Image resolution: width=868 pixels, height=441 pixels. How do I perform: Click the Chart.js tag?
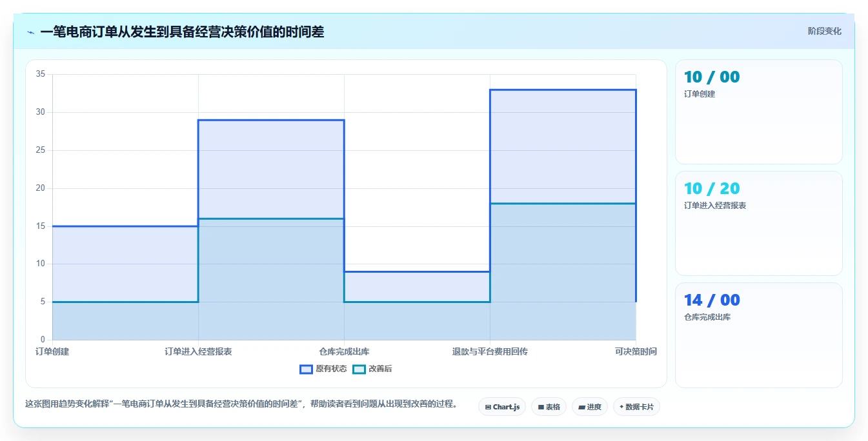[502, 407]
